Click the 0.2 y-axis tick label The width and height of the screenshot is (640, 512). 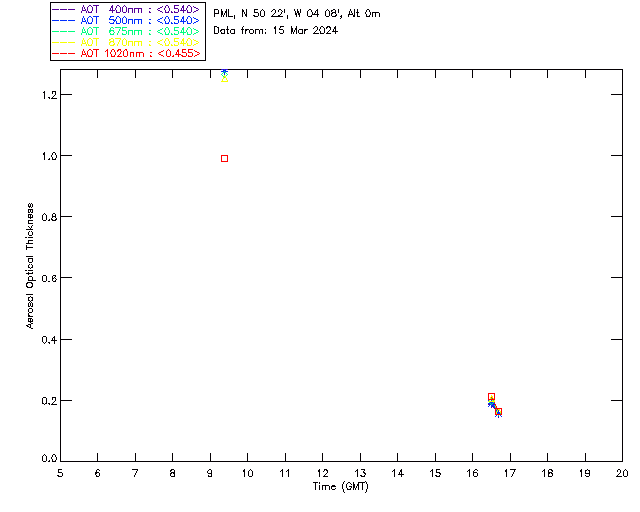pos(49,401)
